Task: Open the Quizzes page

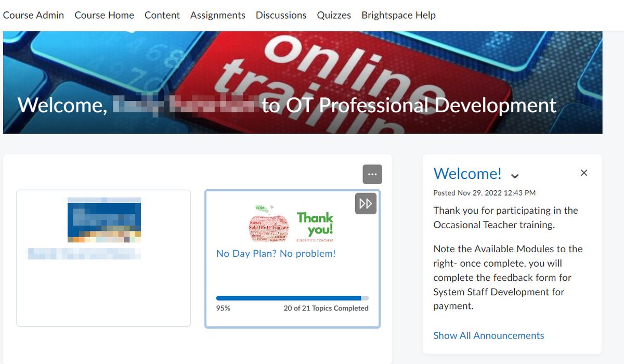Action: coord(334,15)
